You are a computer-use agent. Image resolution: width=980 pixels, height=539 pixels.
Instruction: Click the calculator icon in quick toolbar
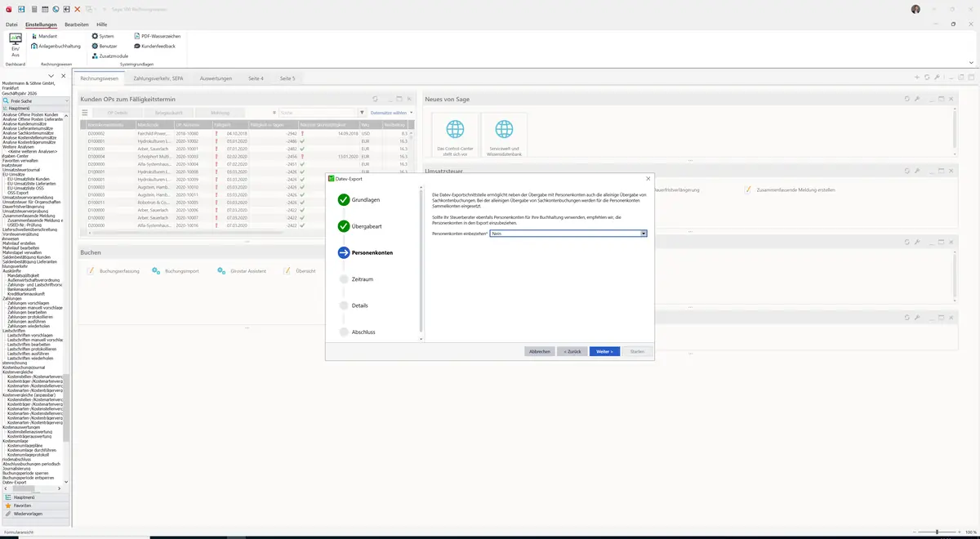click(x=33, y=9)
